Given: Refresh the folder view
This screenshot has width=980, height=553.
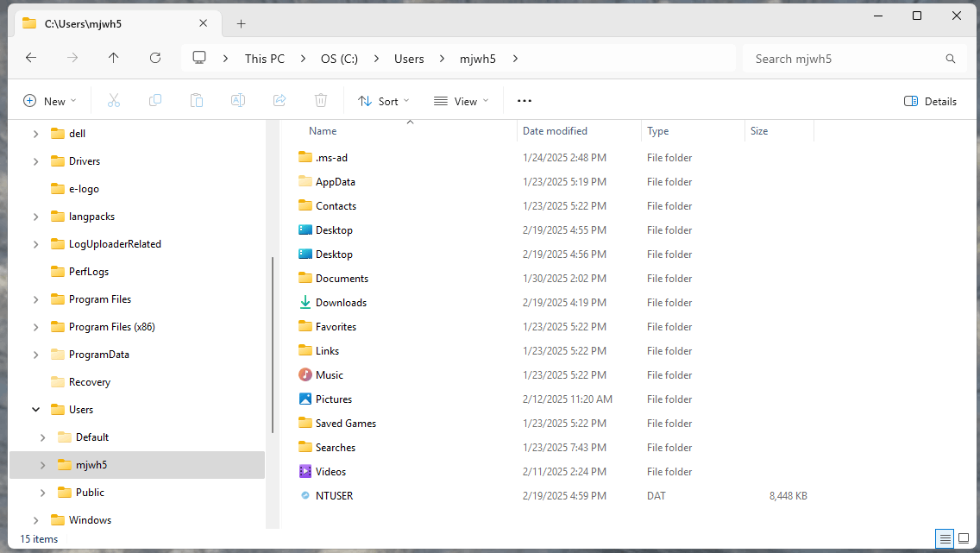Looking at the screenshot, I should point(155,58).
